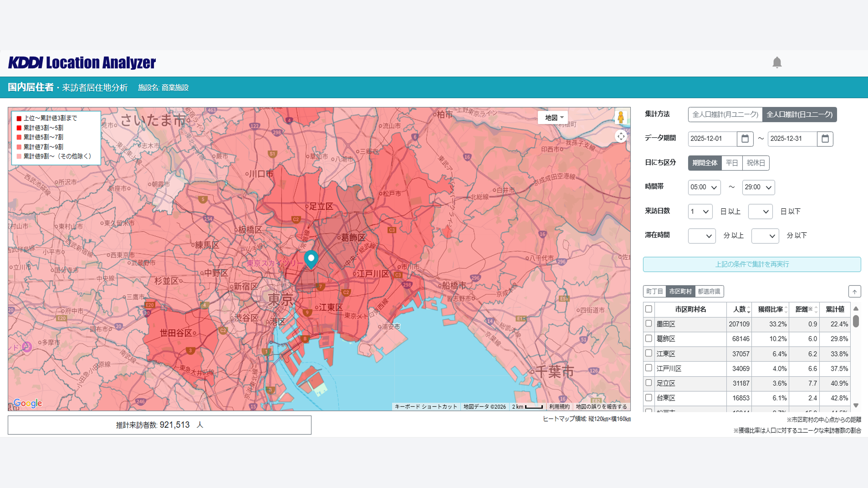
Task: Switch to the 都道府県 tab
Action: [x=709, y=291]
